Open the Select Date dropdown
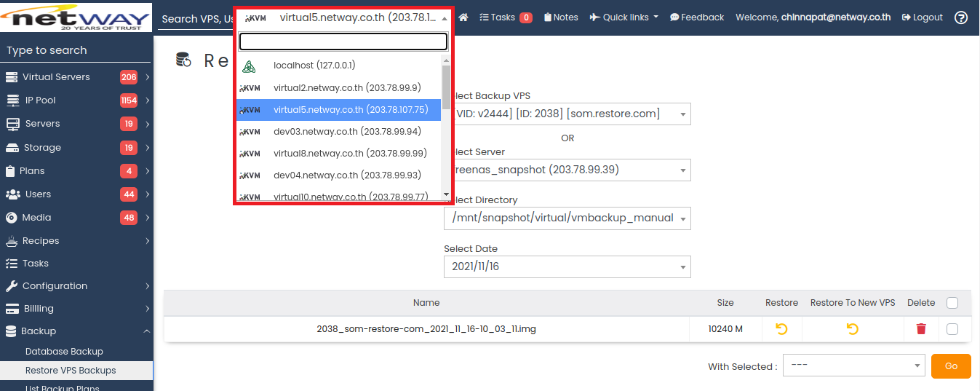 pyautogui.click(x=567, y=266)
